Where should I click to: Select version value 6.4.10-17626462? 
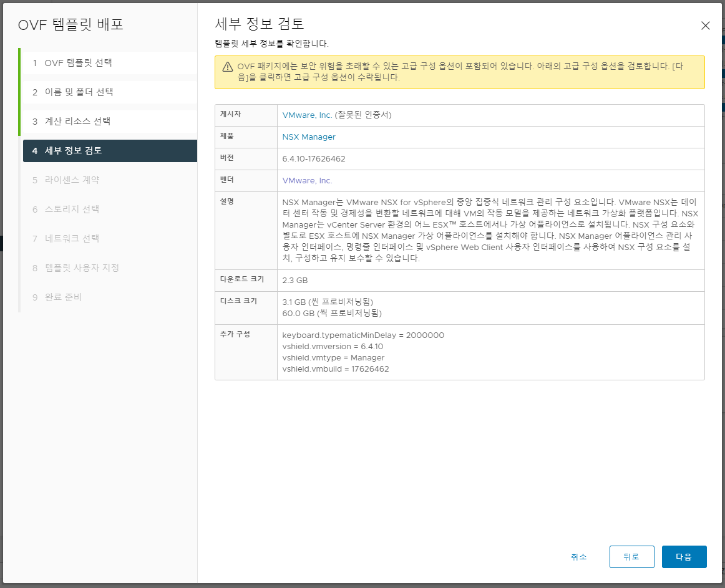tap(314, 159)
